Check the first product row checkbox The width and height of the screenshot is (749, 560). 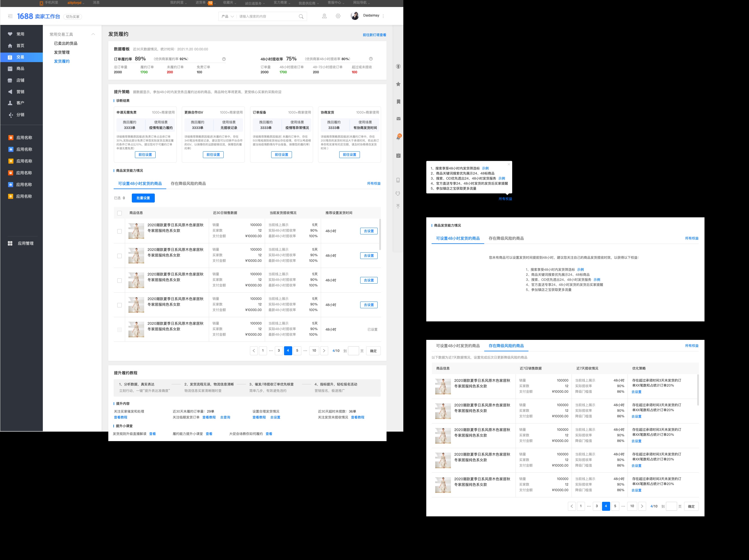point(120,231)
